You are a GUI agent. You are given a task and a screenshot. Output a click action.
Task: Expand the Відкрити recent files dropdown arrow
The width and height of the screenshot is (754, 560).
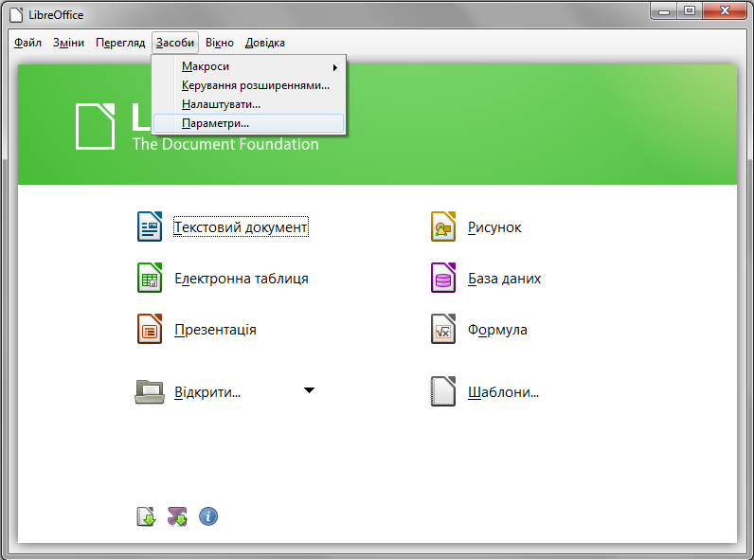(x=309, y=390)
